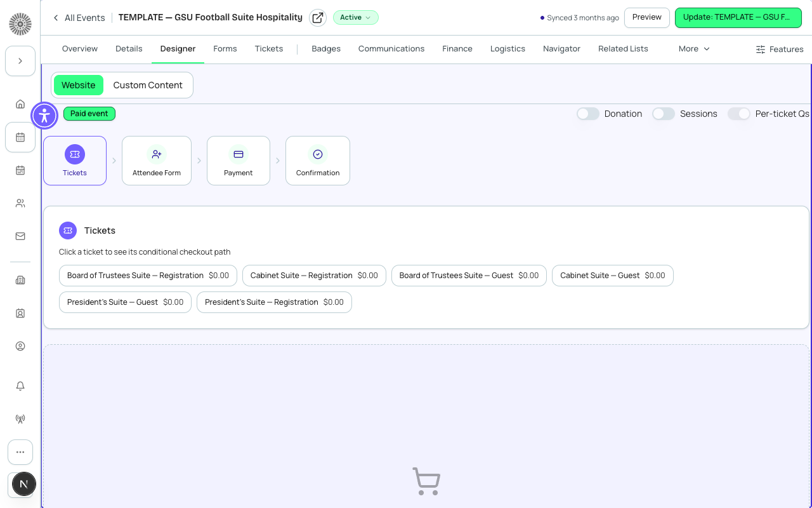Click the conditional checkout path hint text
The height and width of the screenshot is (508, 812).
[x=145, y=252]
